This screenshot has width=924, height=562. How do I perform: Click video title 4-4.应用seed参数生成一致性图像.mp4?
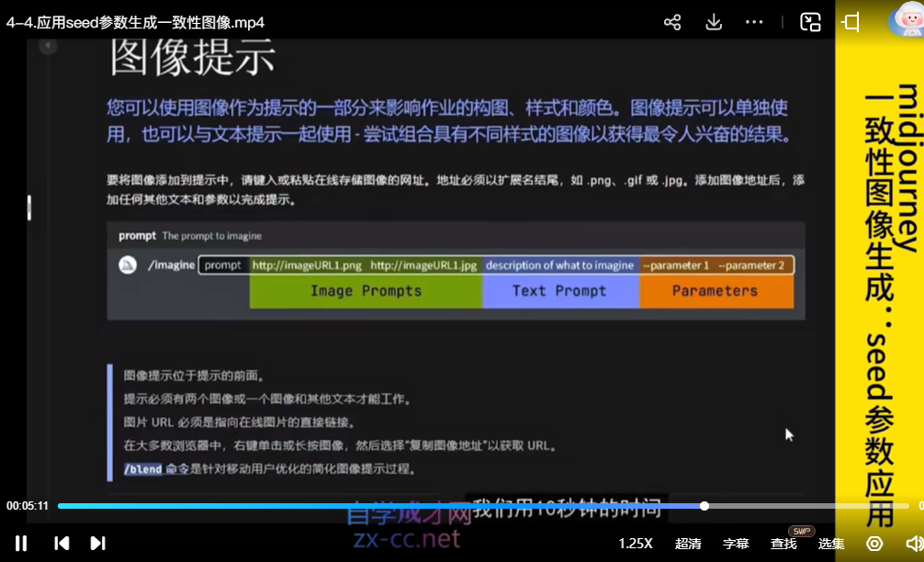(x=136, y=22)
